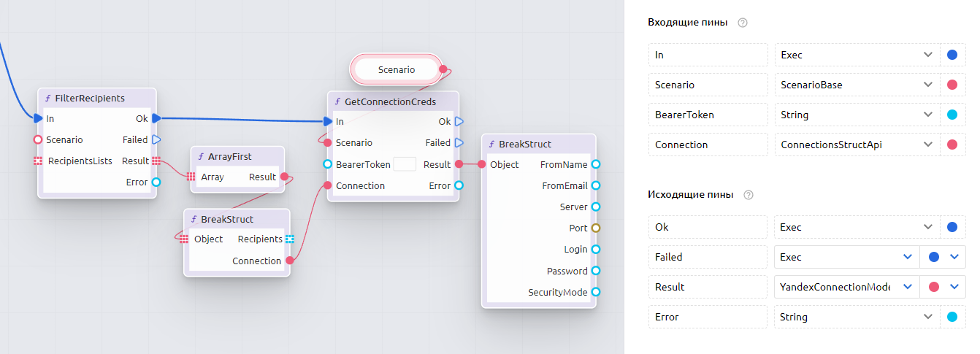This screenshot has height=354, width=980.
Task: Click help icon next to Входящие пины
Action: (x=743, y=23)
